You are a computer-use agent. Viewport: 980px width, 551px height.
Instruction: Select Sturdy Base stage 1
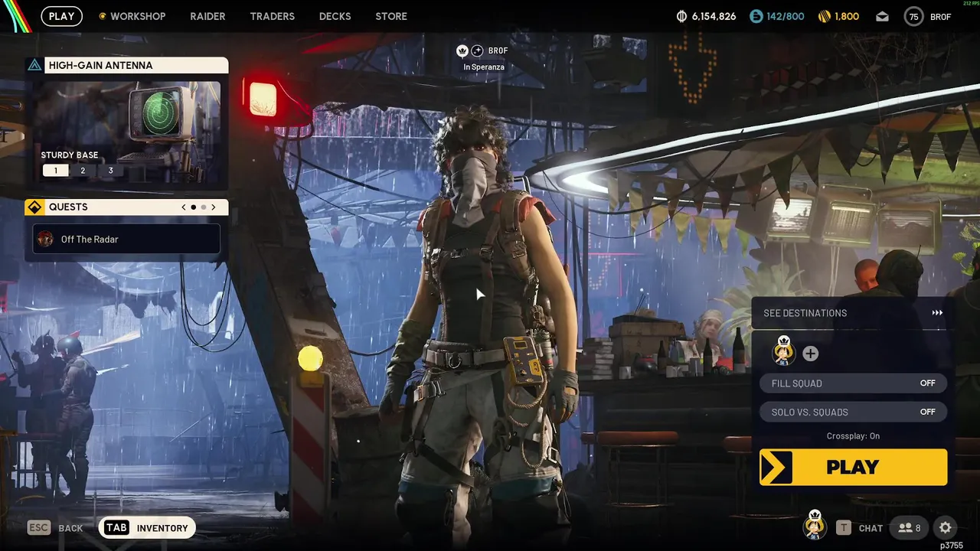point(55,171)
